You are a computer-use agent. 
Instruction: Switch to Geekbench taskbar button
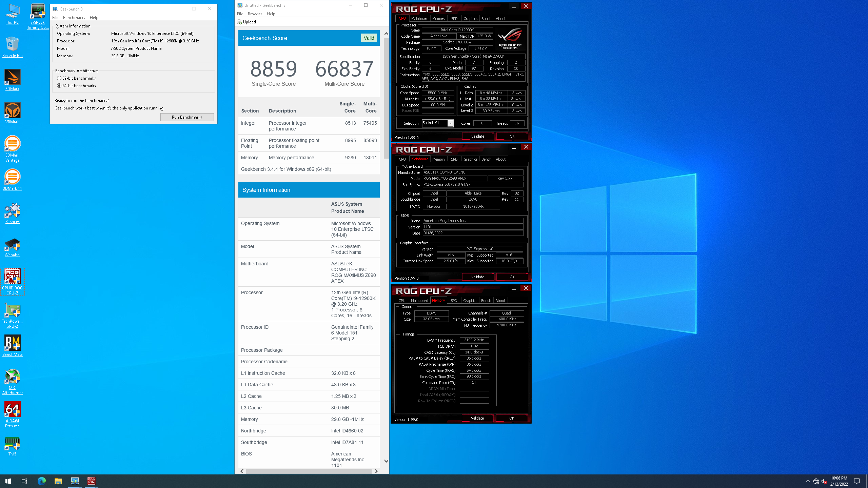[75, 481]
